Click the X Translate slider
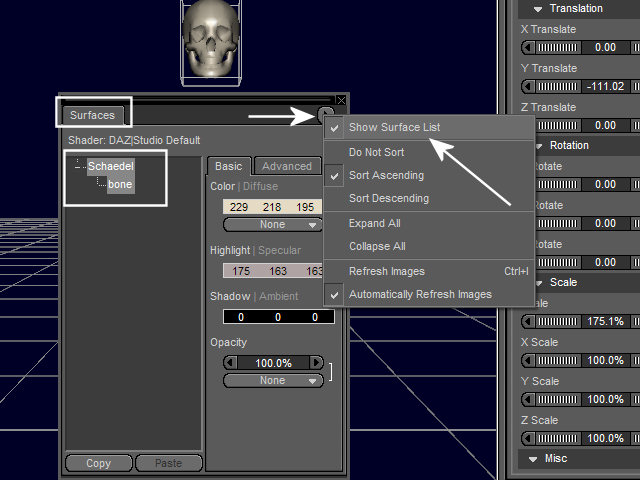Screen dimensions: 640x480 [558, 48]
